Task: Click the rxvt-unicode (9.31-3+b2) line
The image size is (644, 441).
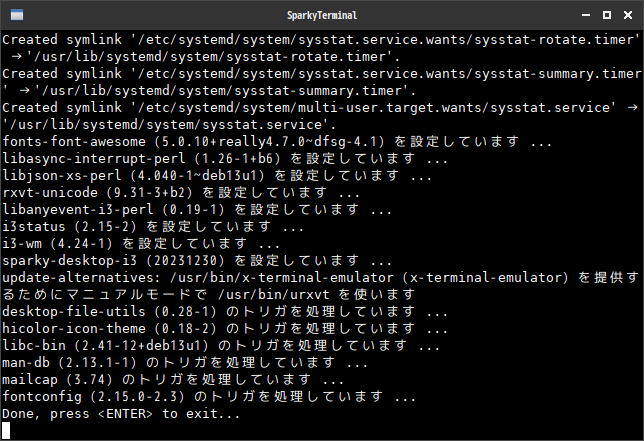Action: (x=180, y=192)
